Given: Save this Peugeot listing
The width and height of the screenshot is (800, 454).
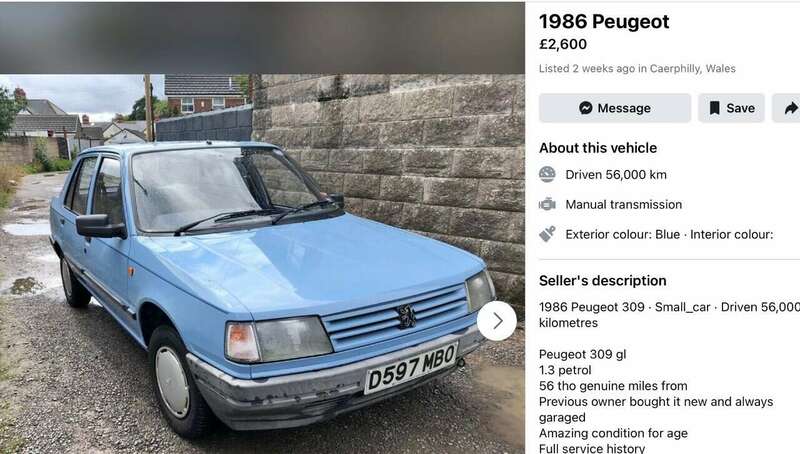Looking at the screenshot, I should pos(731,108).
